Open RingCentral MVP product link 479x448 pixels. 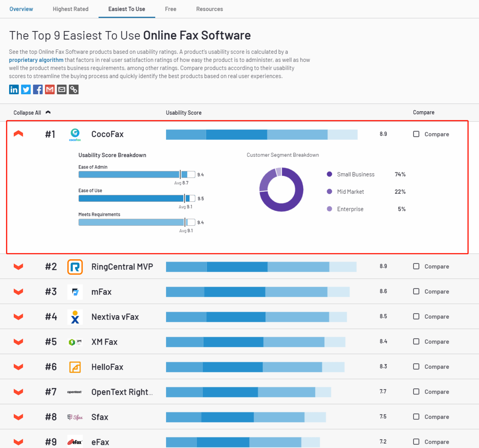tap(122, 267)
